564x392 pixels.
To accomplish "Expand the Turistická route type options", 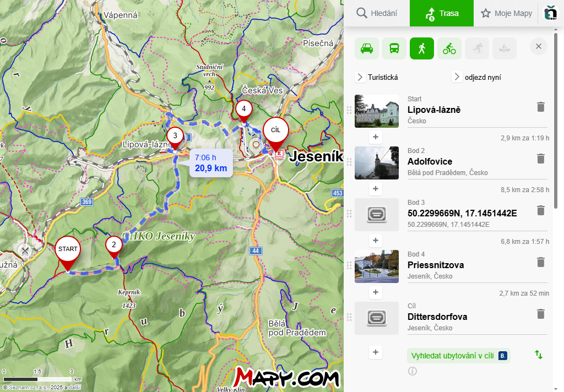I will (x=361, y=77).
